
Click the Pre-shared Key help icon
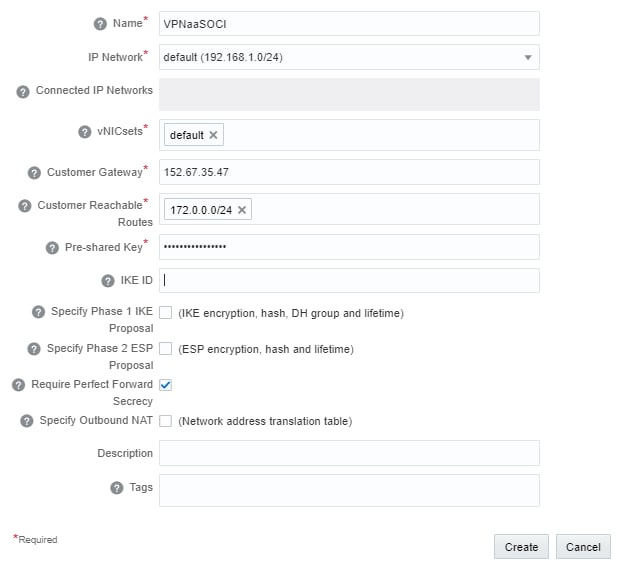(x=52, y=248)
